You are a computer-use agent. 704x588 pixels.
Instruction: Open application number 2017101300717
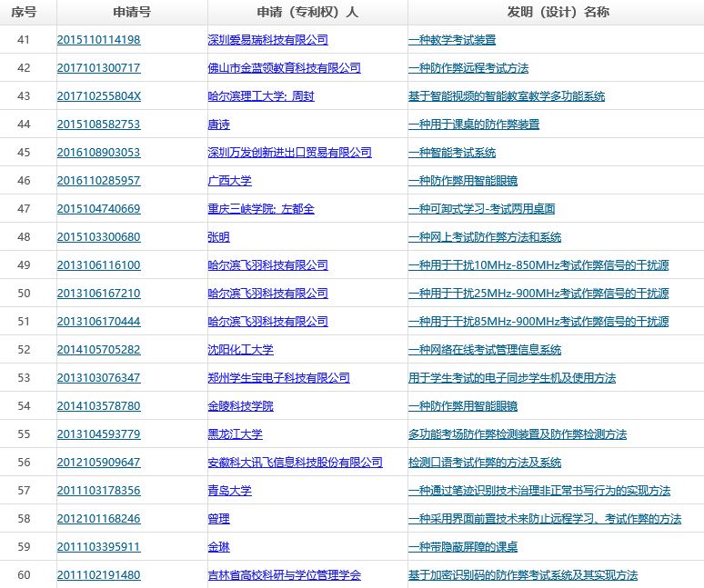99,68
